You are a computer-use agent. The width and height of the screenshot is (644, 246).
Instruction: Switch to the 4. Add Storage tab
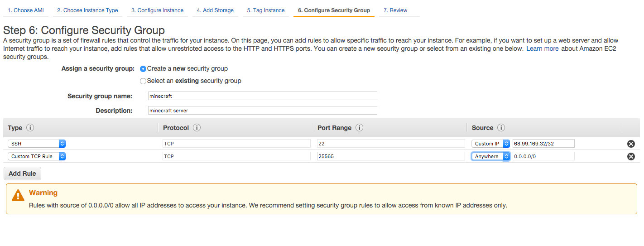point(215,10)
